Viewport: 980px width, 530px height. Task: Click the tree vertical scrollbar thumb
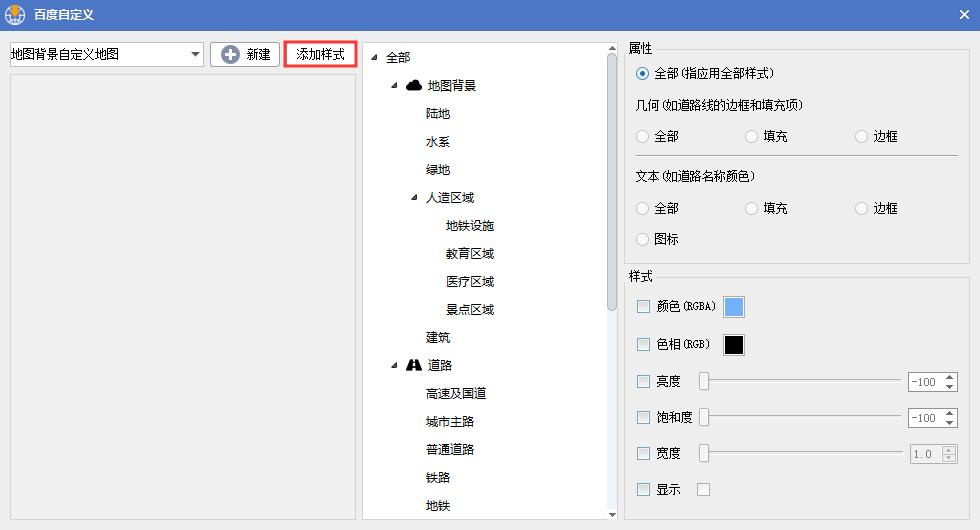[612, 182]
